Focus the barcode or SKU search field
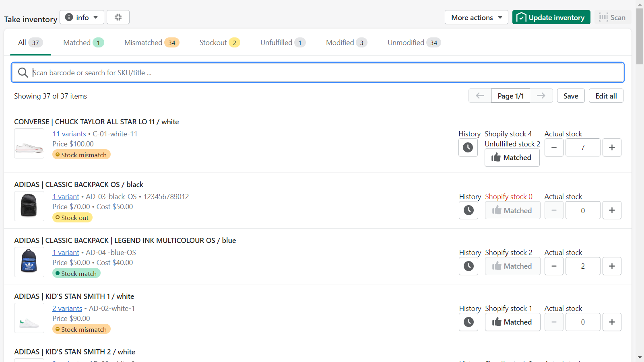This screenshot has width=644, height=362. 318,72
